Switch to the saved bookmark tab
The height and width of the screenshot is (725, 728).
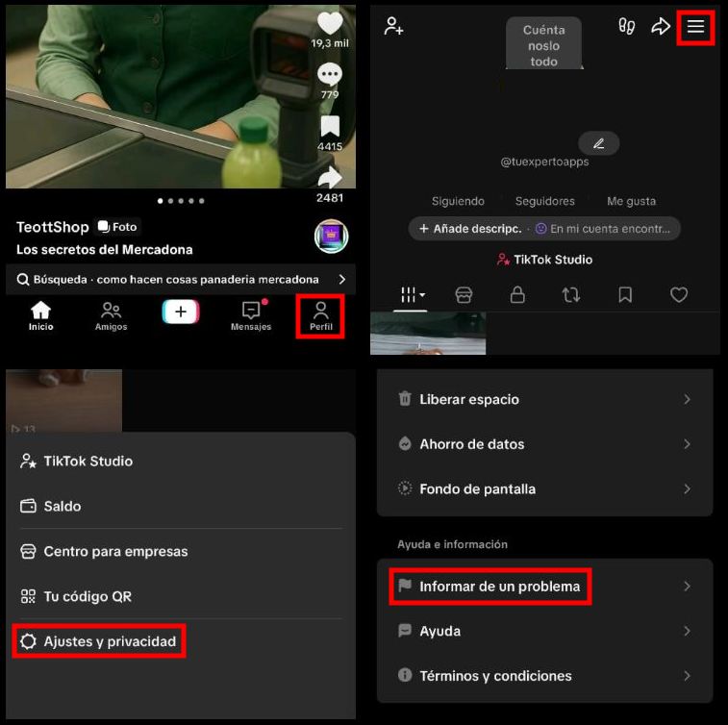click(625, 295)
